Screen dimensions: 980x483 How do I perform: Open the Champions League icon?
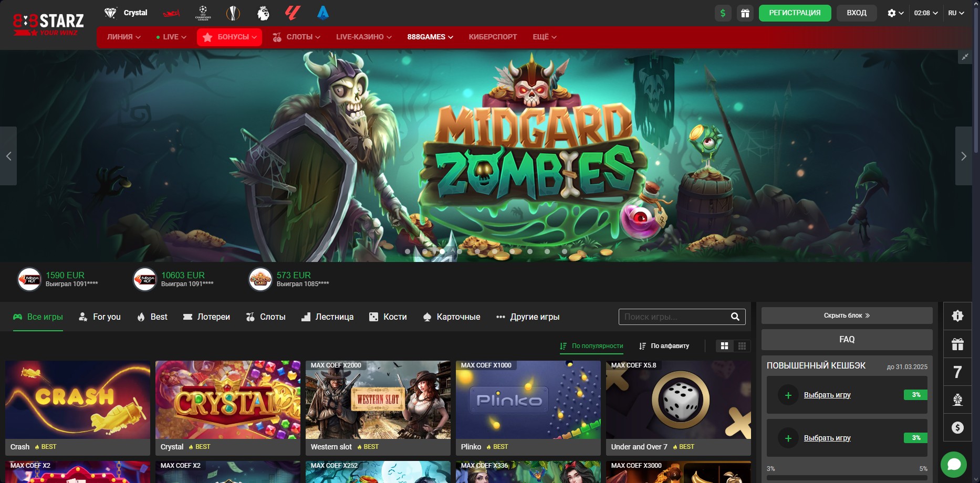[x=203, y=13]
